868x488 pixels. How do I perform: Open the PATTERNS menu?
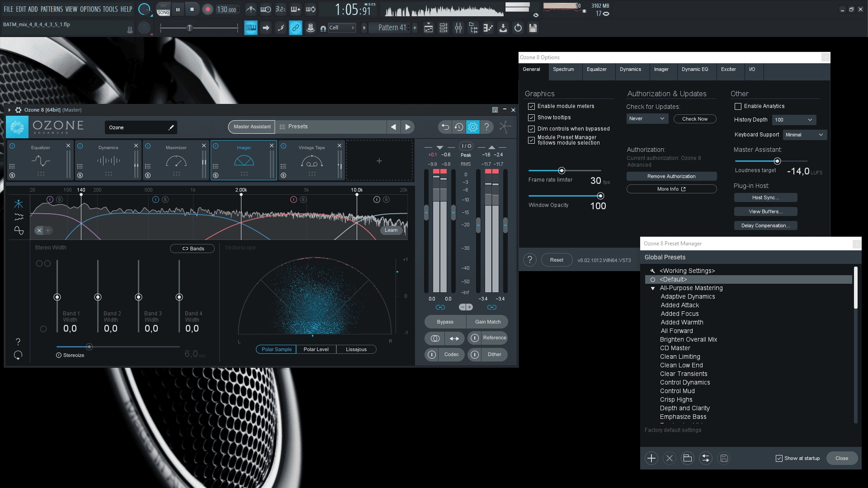tap(52, 9)
